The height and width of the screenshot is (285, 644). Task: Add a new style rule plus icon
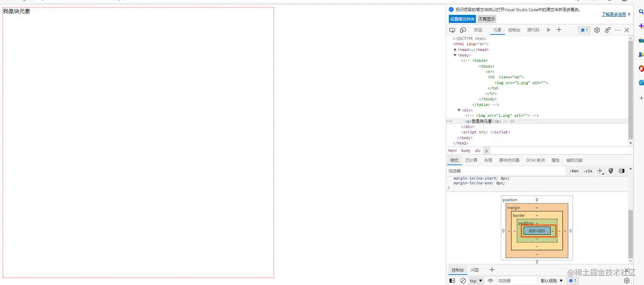(x=600, y=171)
